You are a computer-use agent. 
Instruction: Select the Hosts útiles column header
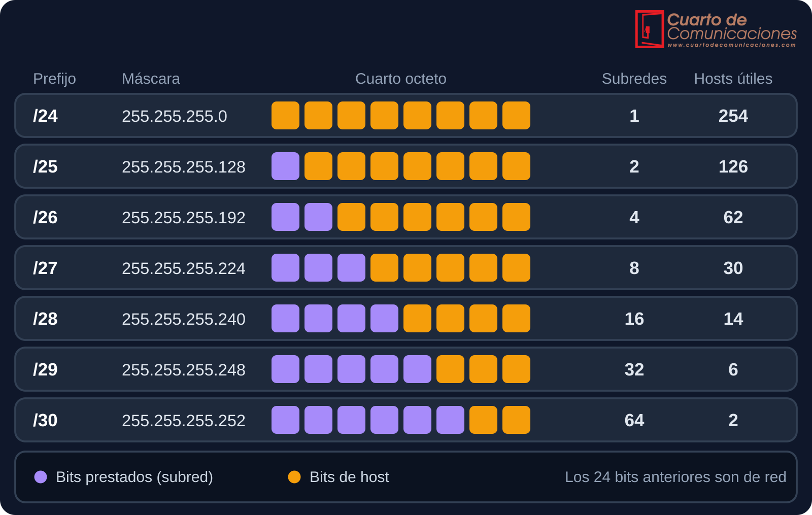[x=733, y=79]
